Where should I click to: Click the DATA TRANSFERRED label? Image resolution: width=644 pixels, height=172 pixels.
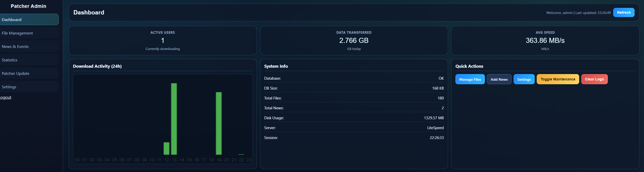point(354,32)
